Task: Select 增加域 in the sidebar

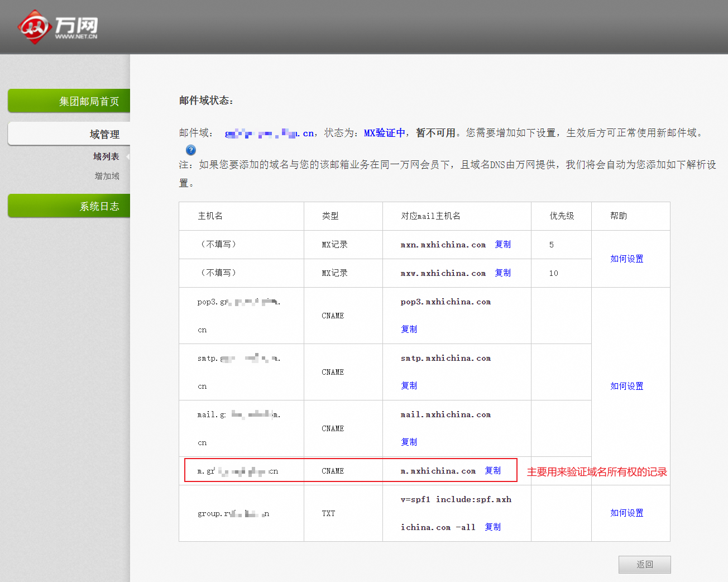Action: coord(107,176)
